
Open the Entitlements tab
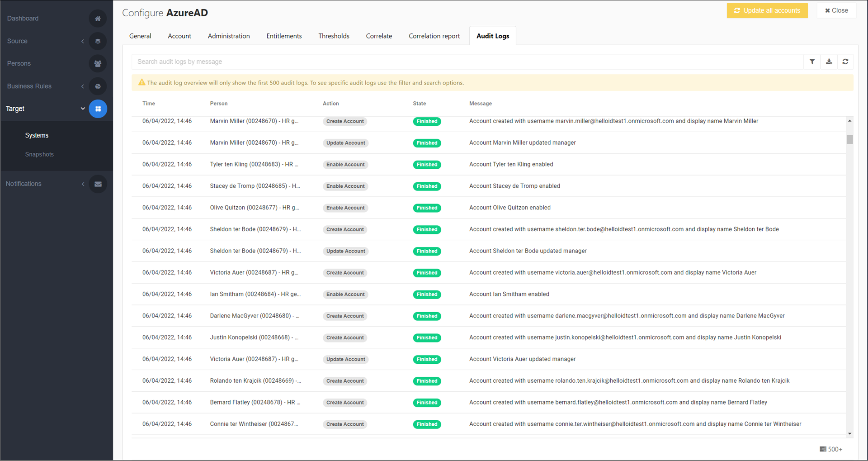[x=284, y=36]
